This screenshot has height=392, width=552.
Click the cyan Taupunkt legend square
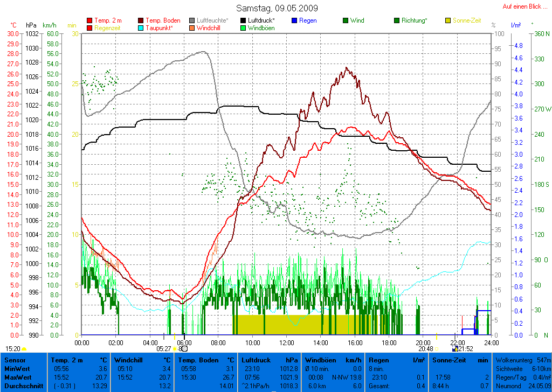[x=141, y=28]
